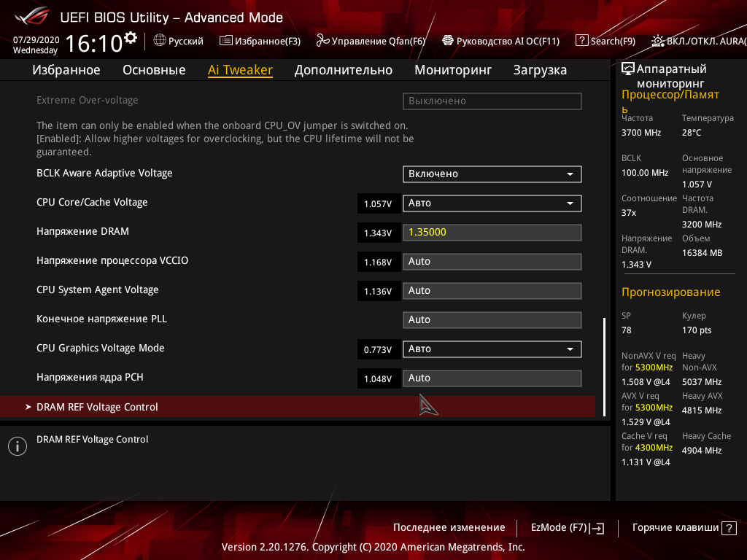This screenshot has height=560, width=747.
Task: Click the settings list scrollbar
Action: [x=604, y=367]
